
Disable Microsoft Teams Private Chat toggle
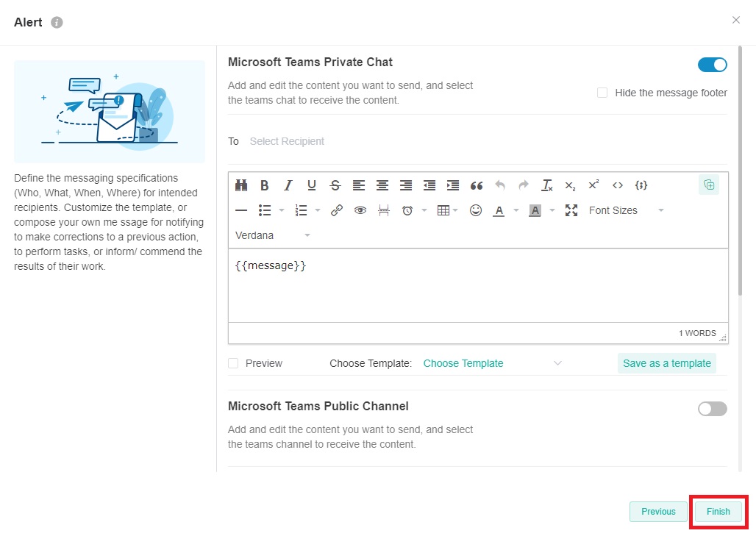click(x=712, y=65)
